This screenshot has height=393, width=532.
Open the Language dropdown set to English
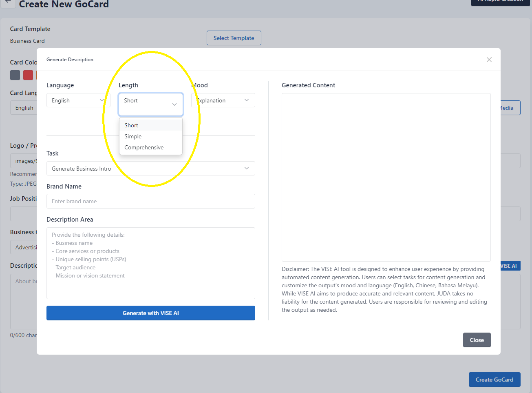point(77,100)
